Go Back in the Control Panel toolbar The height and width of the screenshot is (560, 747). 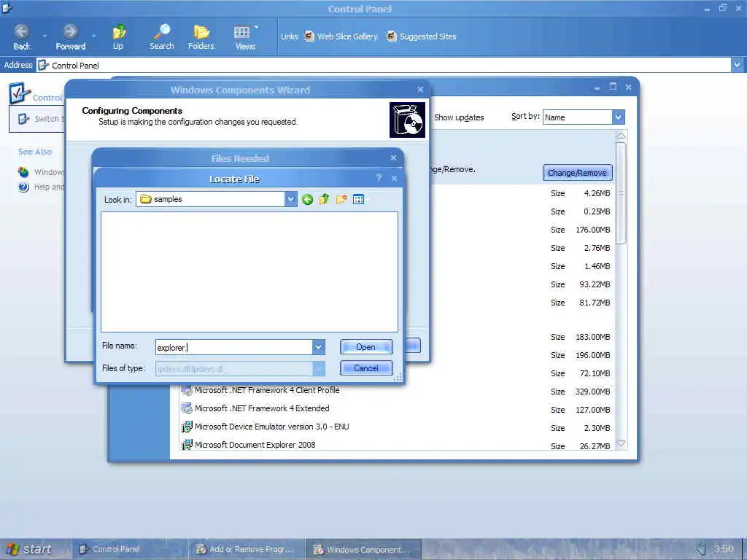[21, 36]
